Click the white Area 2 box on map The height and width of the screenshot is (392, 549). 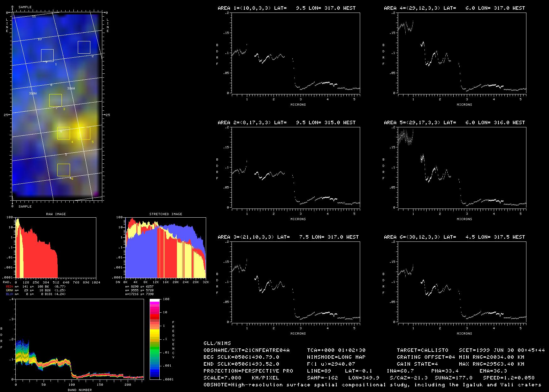(x=84, y=47)
